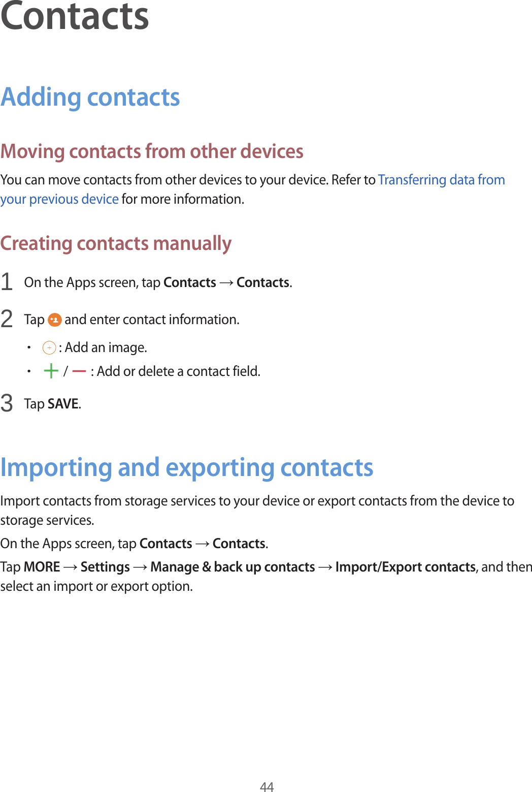Image resolution: width=532 pixels, height=792 pixels.
Task: Click the bold word MORE
Action: coord(42,567)
